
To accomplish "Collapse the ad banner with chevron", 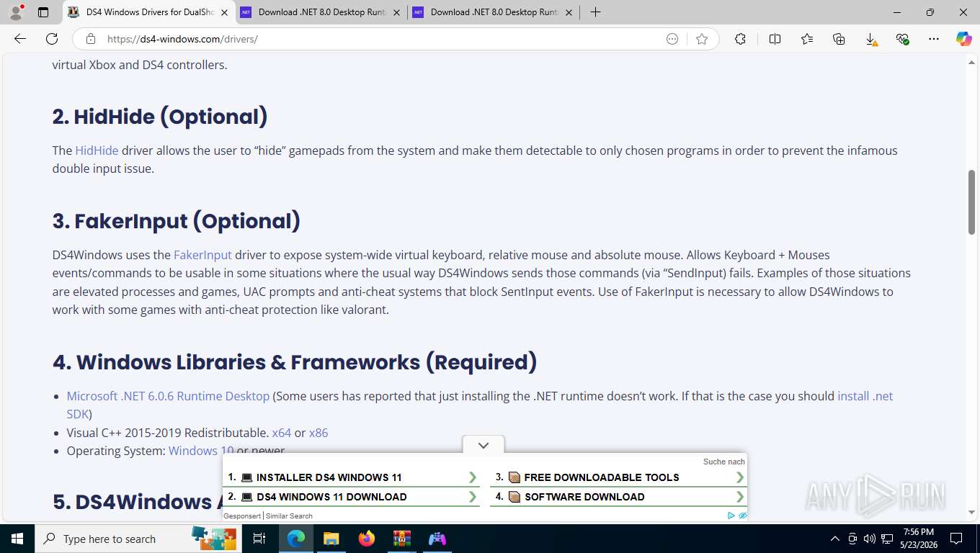I will tap(484, 445).
